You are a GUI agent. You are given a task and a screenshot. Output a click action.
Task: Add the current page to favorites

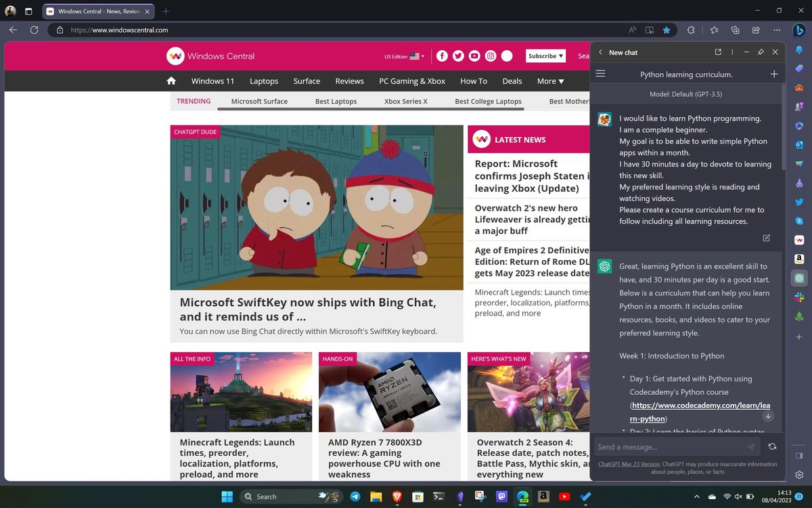click(x=668, y=30)
